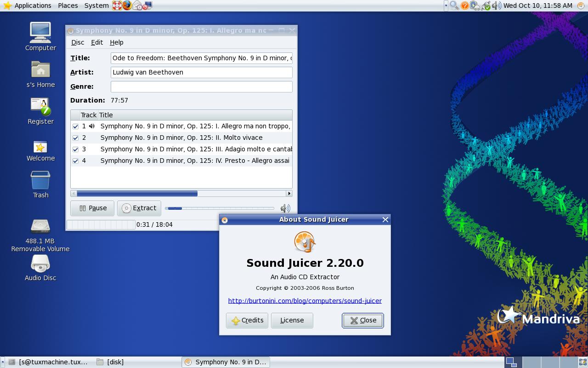This screenshot has width=588, height=368.
Task: Click the Sound Juicer window menu icon in titlebar
Action: click(x=70, y=31)
